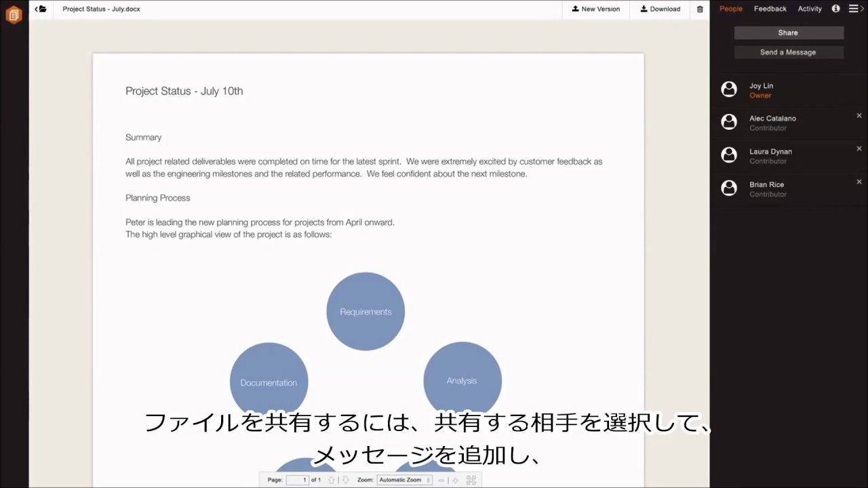
Task: Select the name Brian Rice
Action: [766, 184]
